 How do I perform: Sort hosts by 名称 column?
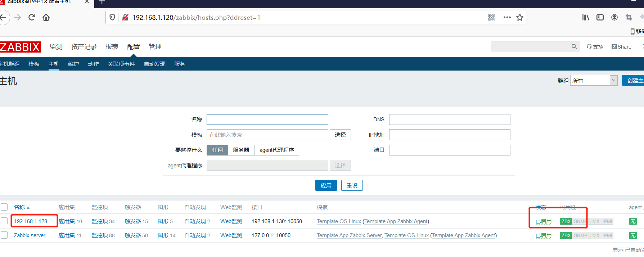tap(22, 207)
